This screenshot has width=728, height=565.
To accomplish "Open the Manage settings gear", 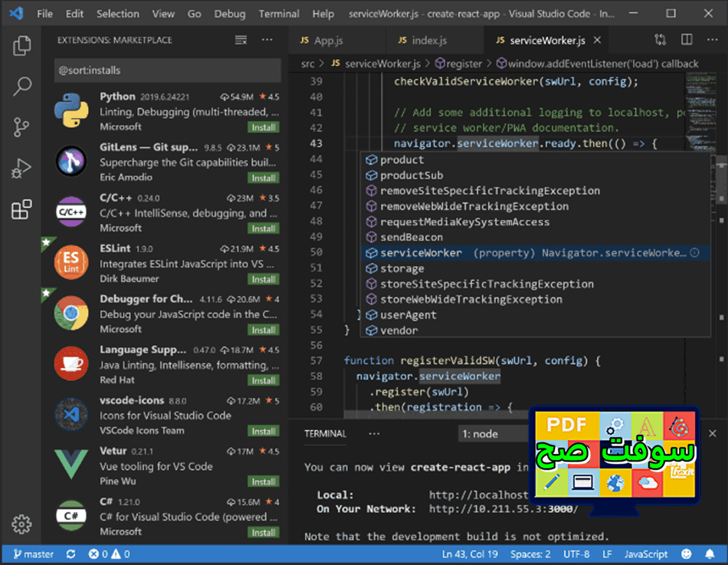I will (x=21, y=524).
